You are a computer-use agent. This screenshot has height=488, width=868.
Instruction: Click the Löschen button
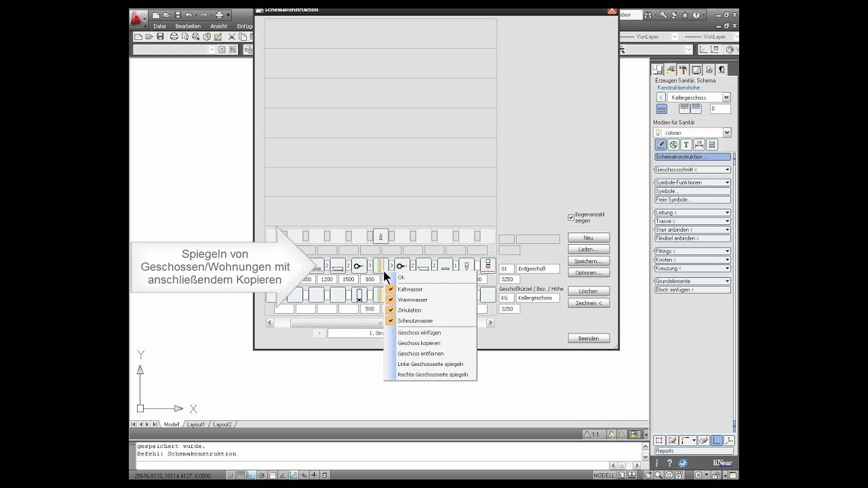point(589,291)
